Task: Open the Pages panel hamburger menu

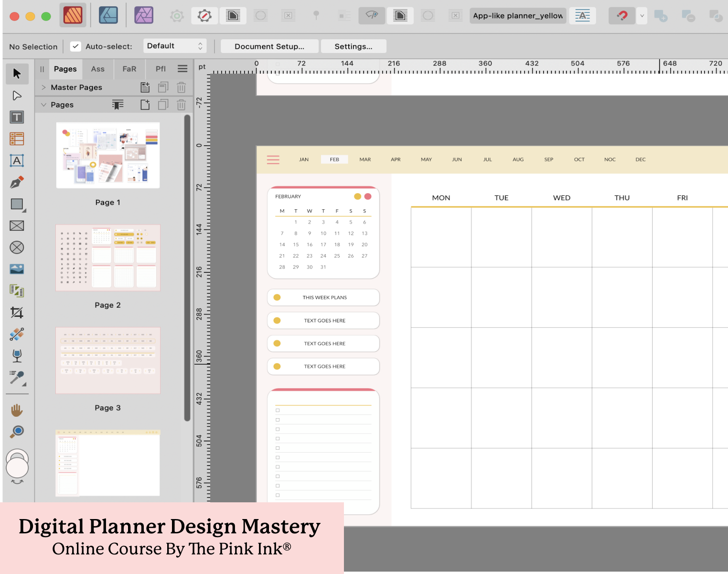Action: [182, 68]
